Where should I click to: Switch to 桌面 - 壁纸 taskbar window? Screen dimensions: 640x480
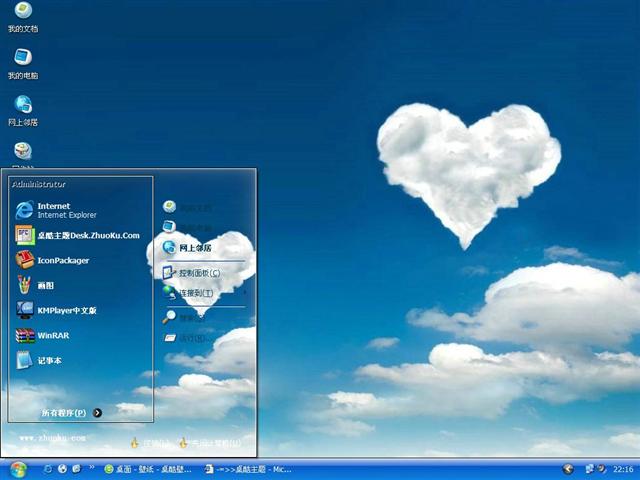[148, 469]
